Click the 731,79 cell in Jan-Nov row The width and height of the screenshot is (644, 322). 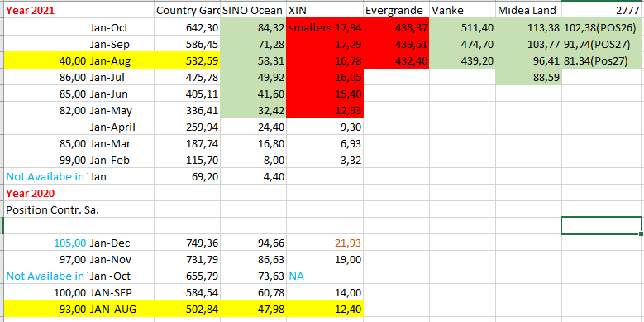(x=188, y=259)
